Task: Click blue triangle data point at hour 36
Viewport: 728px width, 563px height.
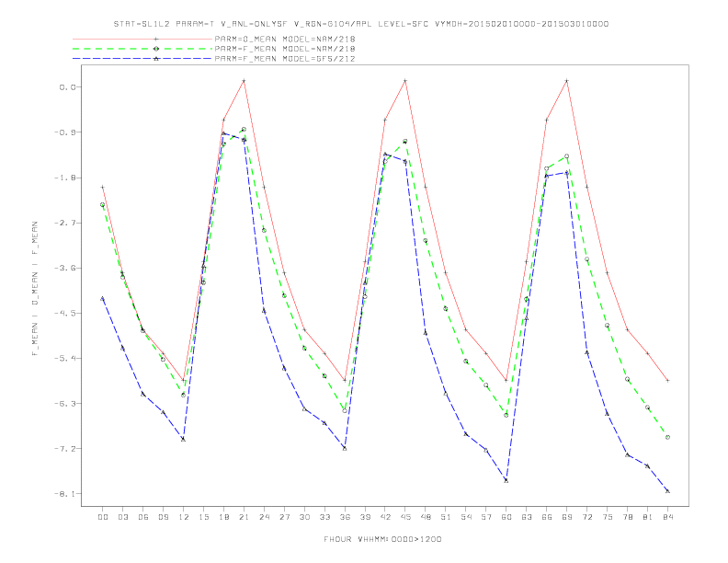Action: [x=345, y=448]
